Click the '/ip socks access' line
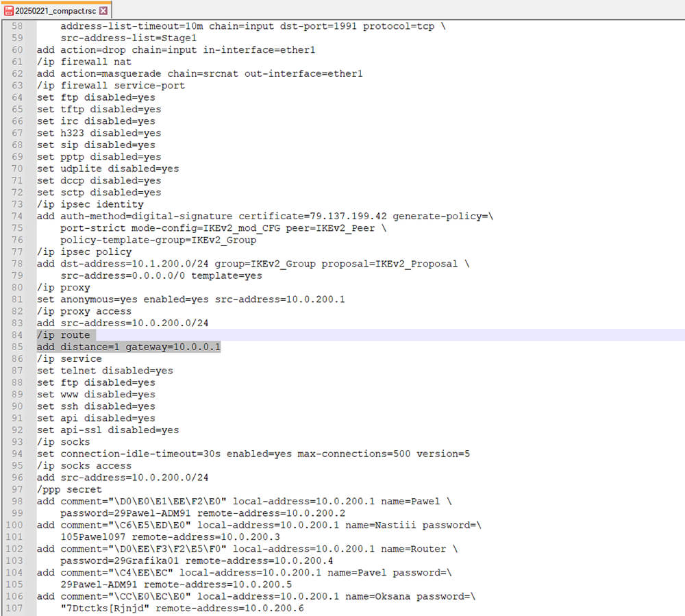Viewport: 685px width, 616px height. 84,466
